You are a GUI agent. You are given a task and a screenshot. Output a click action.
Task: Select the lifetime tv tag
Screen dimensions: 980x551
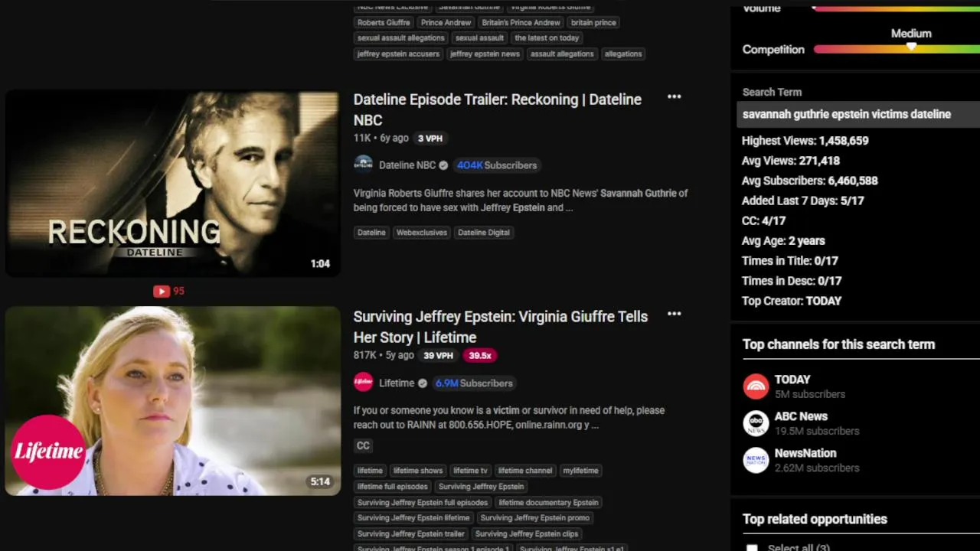(469, 471)
